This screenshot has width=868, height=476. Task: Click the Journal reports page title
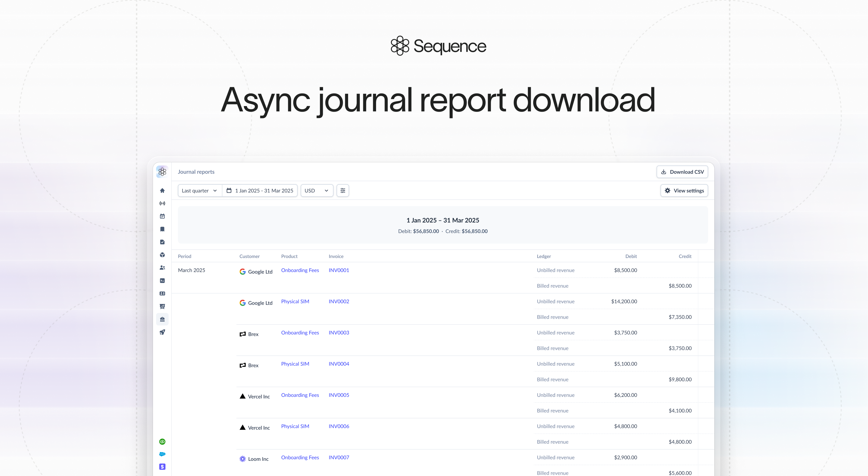(x=196, y=172)
